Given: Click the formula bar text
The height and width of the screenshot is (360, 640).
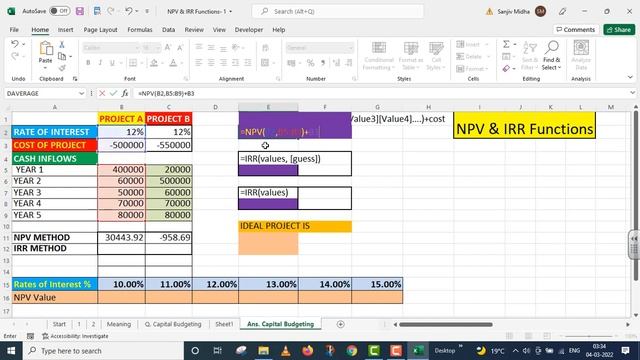Looking at the screenshot, I should (x=166, y=93).
